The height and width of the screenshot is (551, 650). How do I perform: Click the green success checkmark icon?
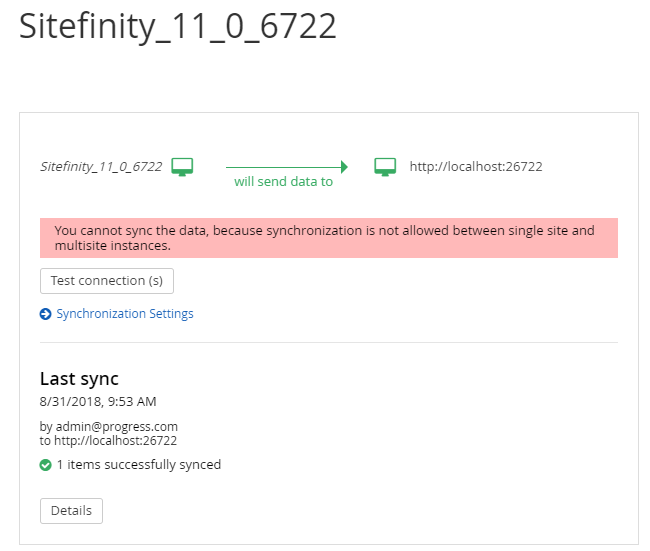click(46, 465)
